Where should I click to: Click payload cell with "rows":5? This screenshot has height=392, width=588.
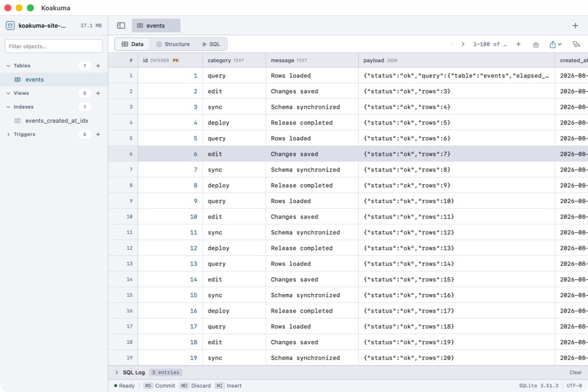coord(457,122)
